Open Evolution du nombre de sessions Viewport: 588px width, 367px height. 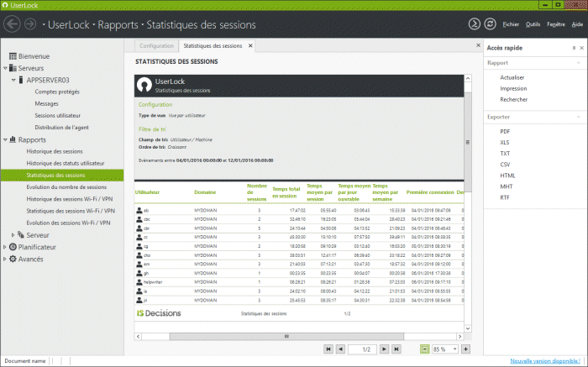pyautogui.click(x=66, y=187)
